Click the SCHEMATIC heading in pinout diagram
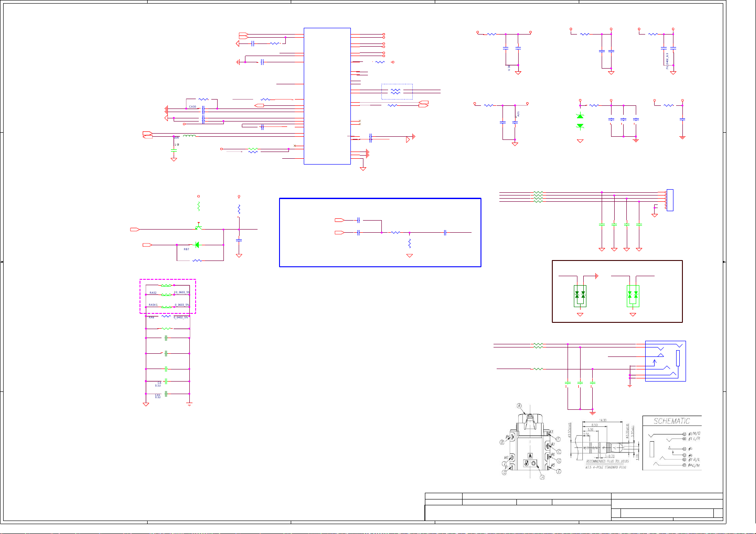 (671, 421)
